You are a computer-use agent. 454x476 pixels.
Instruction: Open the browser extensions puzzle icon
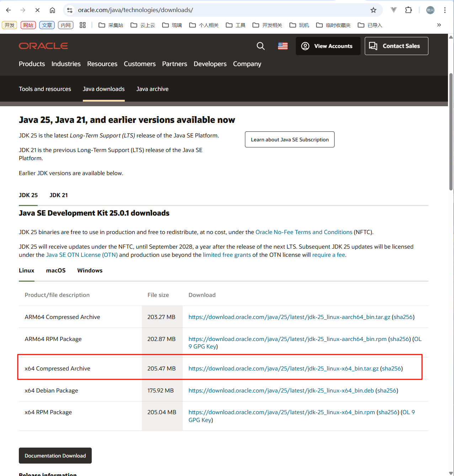(x=408, y=10)
